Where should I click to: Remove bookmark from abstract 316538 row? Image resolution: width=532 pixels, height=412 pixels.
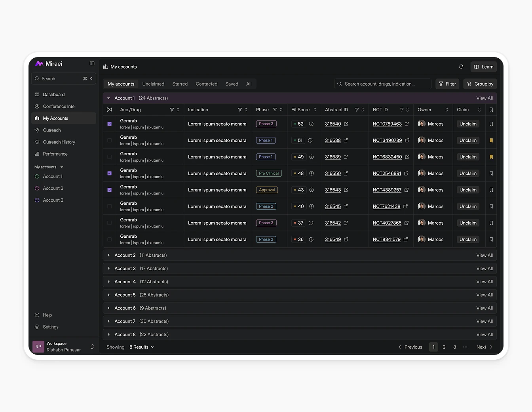pos(491,141)
